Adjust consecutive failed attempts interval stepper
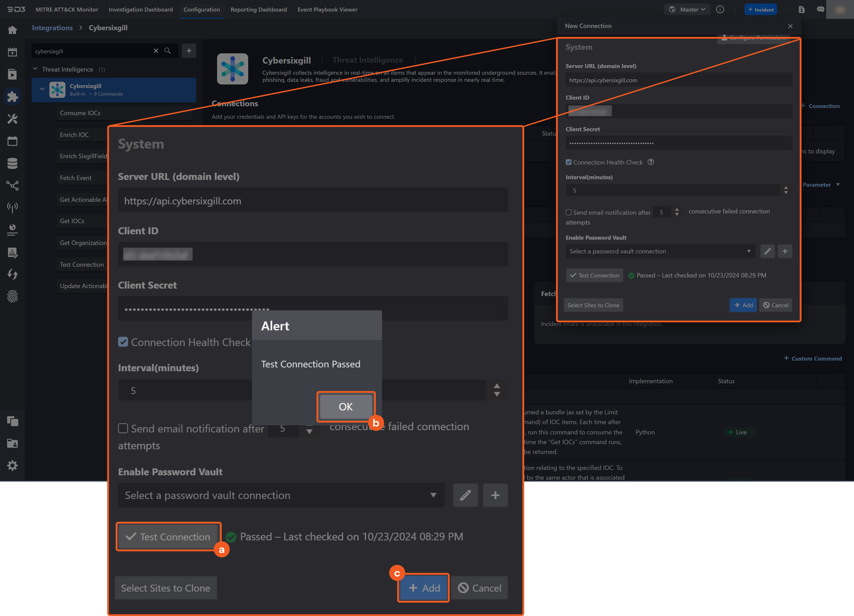 point(309,428)
